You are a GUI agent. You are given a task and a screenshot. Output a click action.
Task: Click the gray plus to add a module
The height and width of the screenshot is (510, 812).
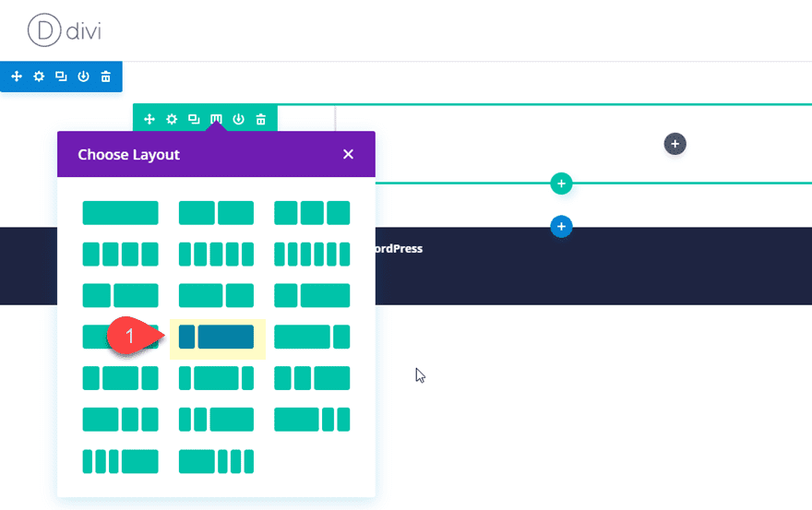[x=675, y=144]
